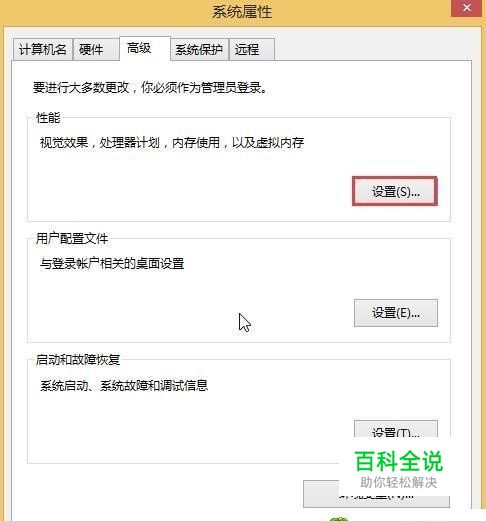486x521 pixels.
Task: Open startup and recovery 设置(T)... button
Action: 396,429
